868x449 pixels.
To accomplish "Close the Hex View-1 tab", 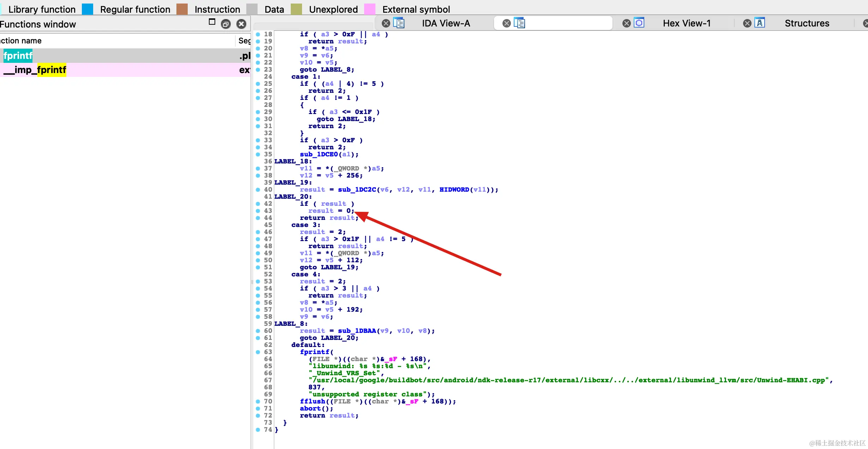I will pyautogui.click(x=626, y=23).
